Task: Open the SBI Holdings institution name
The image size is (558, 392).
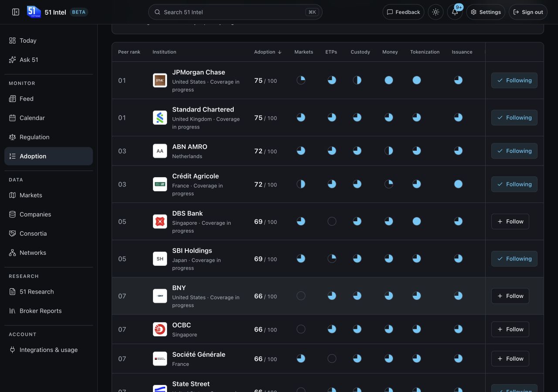Action: tap(192, 250)
